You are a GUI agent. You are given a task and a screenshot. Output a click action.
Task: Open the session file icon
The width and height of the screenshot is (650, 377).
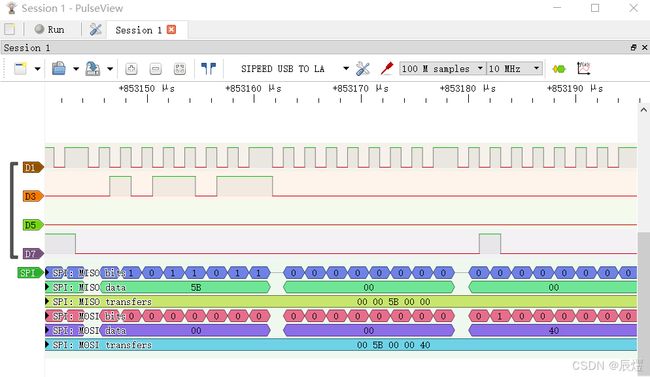58,68
